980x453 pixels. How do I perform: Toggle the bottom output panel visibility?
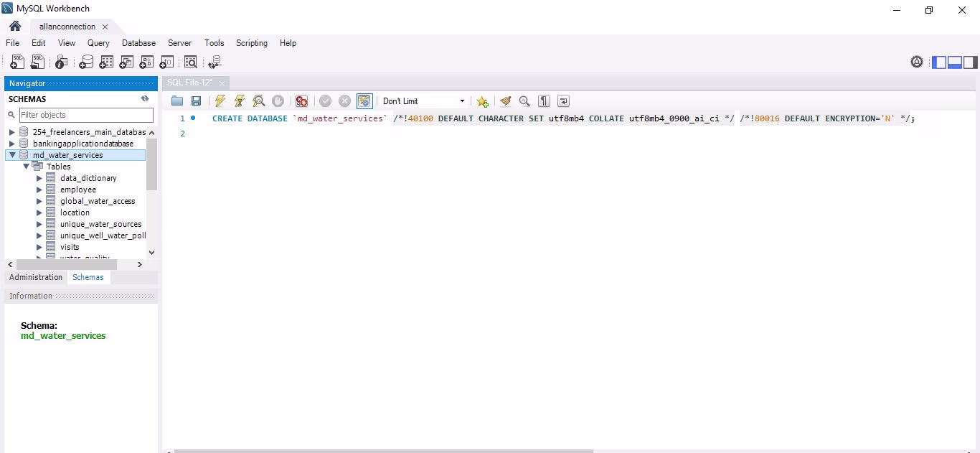(x=955, y=62)
